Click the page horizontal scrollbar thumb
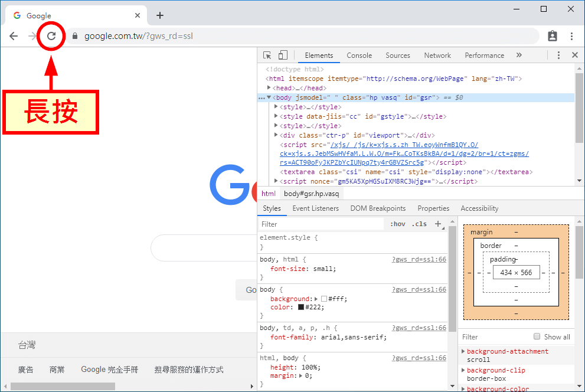The width and height of the screenshot is (585, 392). pyautogui.click(x=63, y=386)
